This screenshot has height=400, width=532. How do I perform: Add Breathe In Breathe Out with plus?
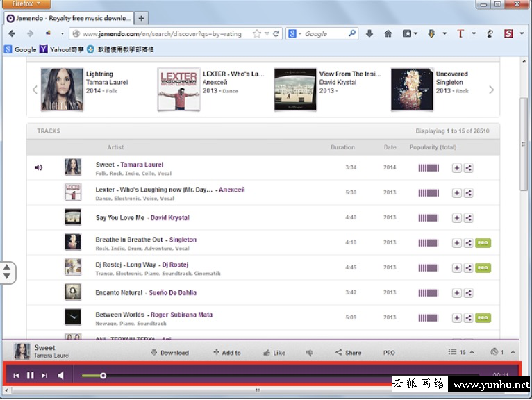(x=457, y=243)
